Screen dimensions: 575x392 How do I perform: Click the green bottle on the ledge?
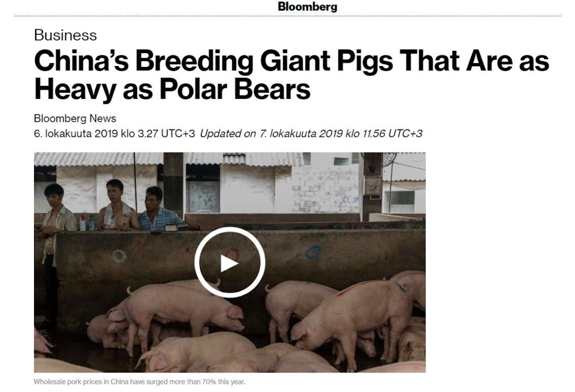[92, 223]
